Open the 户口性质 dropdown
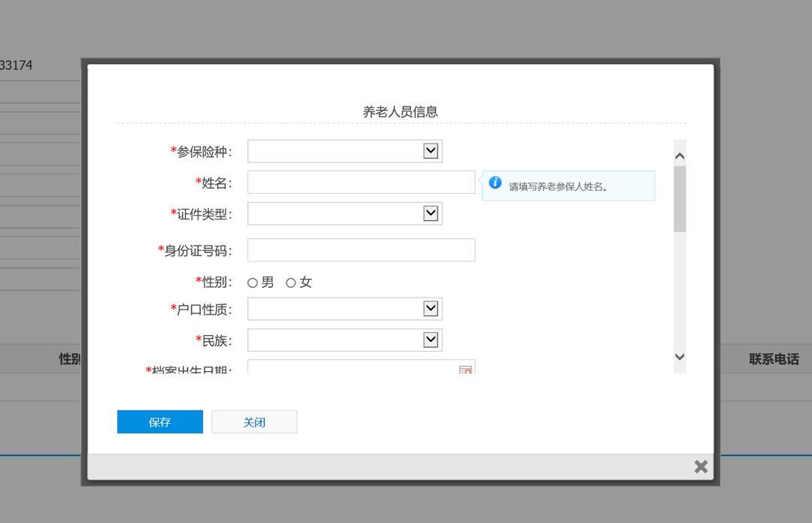This screenshot has width=812, height=523. [345, 309]
